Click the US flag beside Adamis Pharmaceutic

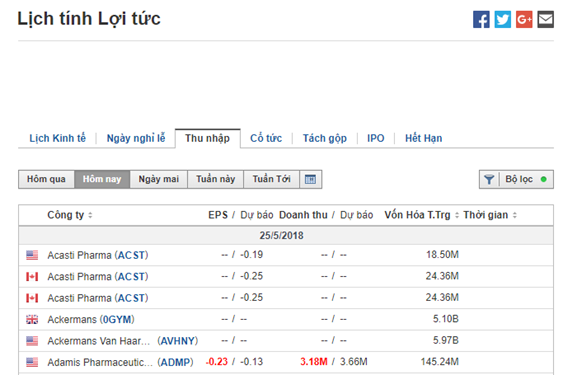(x=32, y=362)
